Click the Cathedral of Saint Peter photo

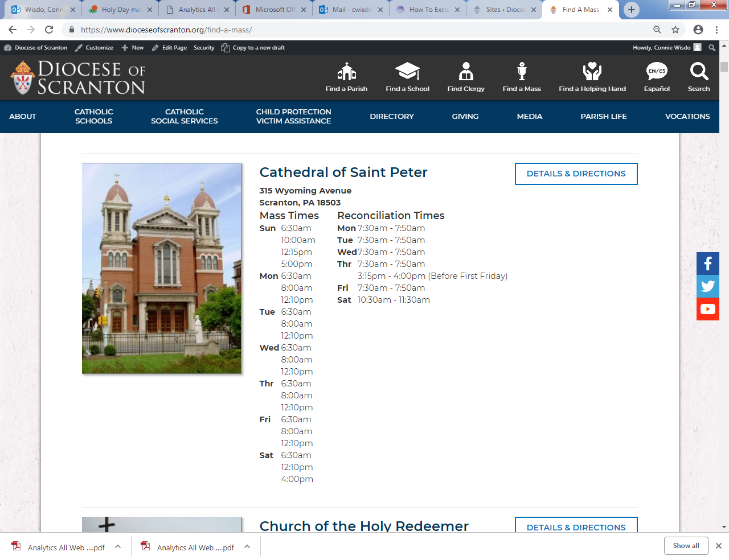pyautogui.click(x=162, y=268)
